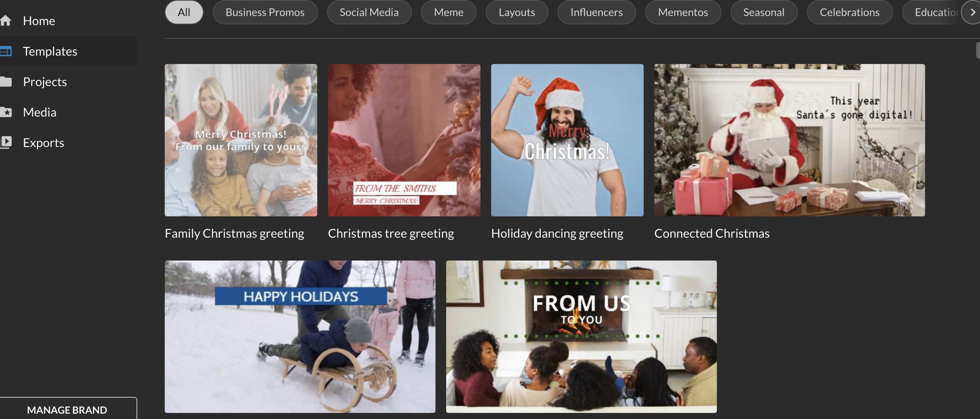This screenshot has width=980, height=419.
Task: Click the Manage Brand button
Action: pyautogui.click(x=67, y=410)
